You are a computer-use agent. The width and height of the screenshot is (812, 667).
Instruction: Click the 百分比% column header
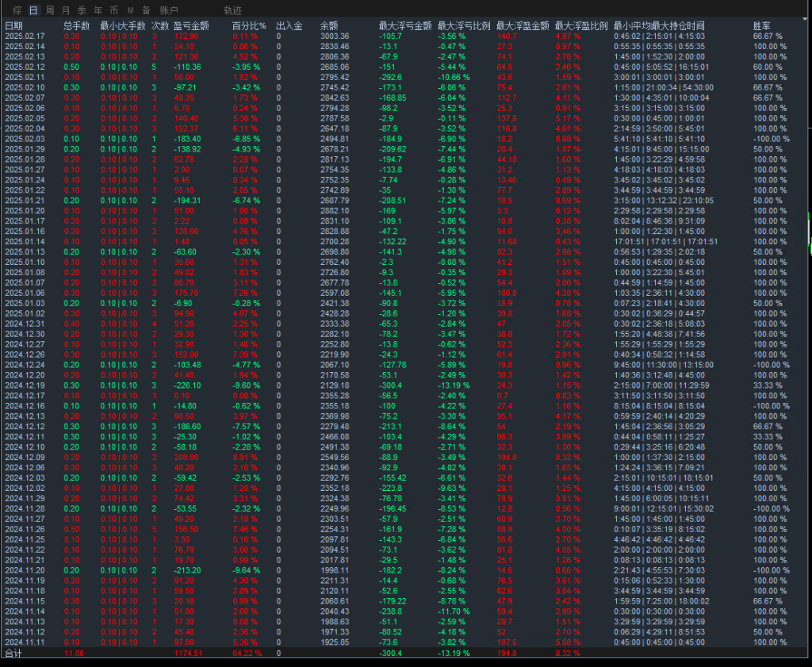(x=248, y=26)
